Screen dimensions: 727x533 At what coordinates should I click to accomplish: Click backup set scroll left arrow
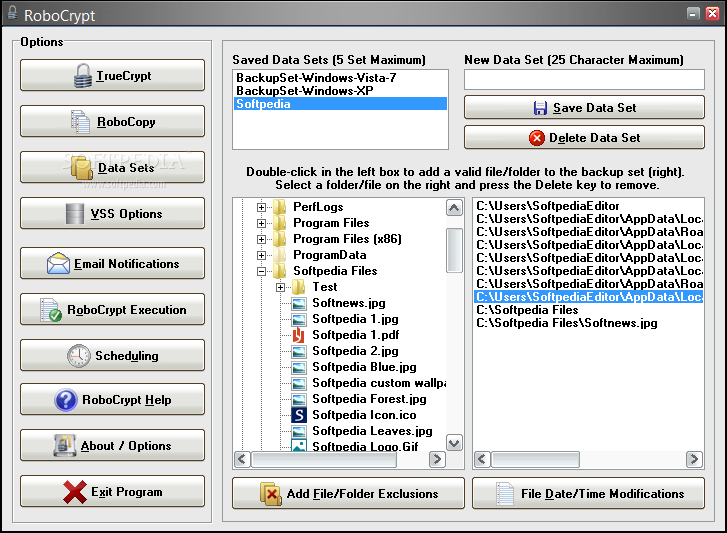pyautogui.click(x=482, y=459)
